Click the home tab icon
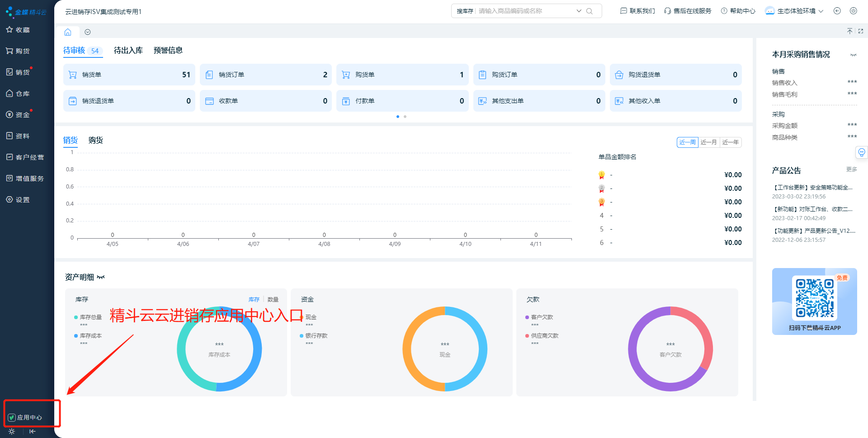The height and width of the screenshot is (438, 868). [x=68, y=32]
